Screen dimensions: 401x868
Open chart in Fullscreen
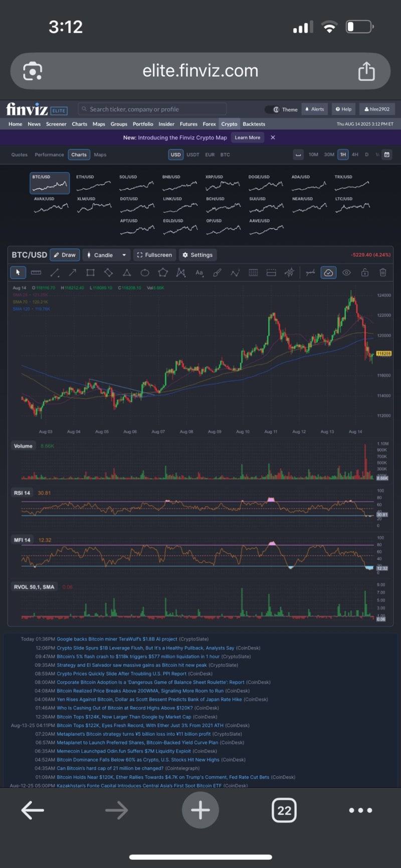[154, 255]
